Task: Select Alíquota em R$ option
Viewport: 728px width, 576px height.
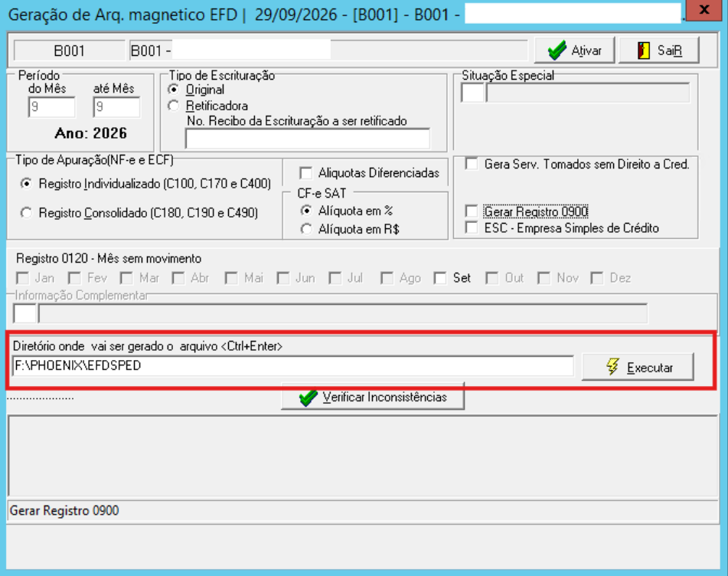Action: click(306, 229)
